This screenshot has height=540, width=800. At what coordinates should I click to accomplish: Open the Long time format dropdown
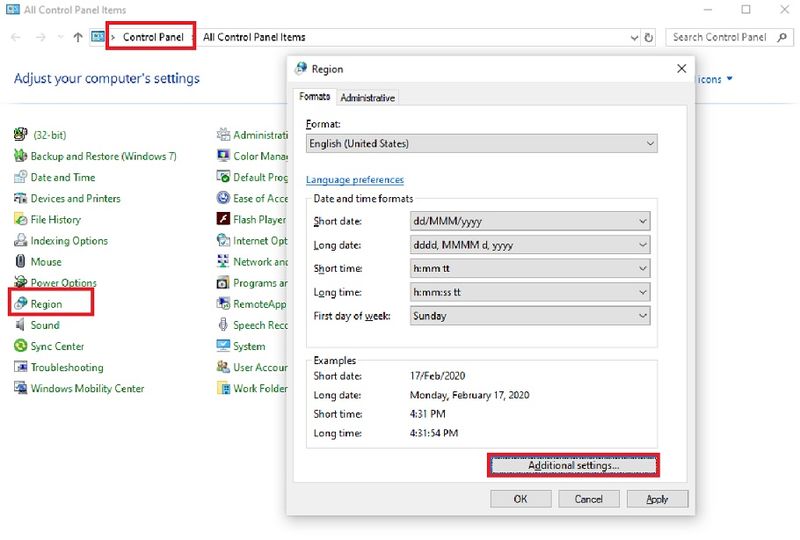click(529, 292)
